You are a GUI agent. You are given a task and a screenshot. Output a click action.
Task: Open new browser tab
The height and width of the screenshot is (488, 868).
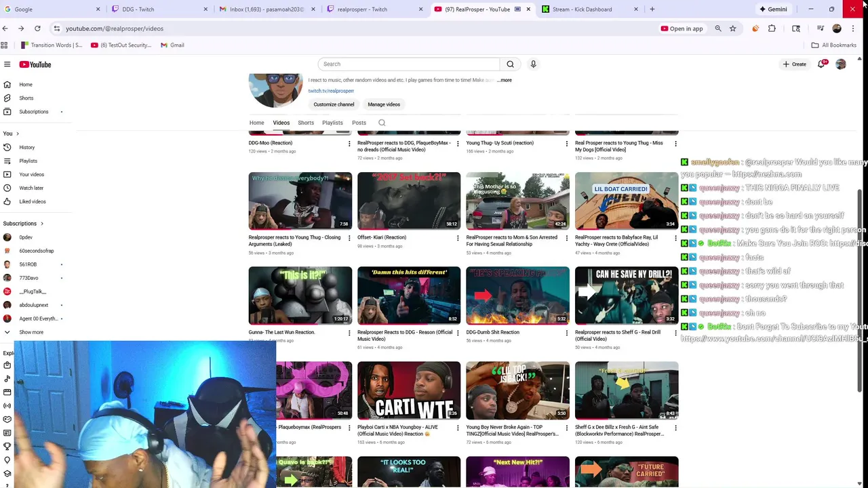tap(652, 9)
